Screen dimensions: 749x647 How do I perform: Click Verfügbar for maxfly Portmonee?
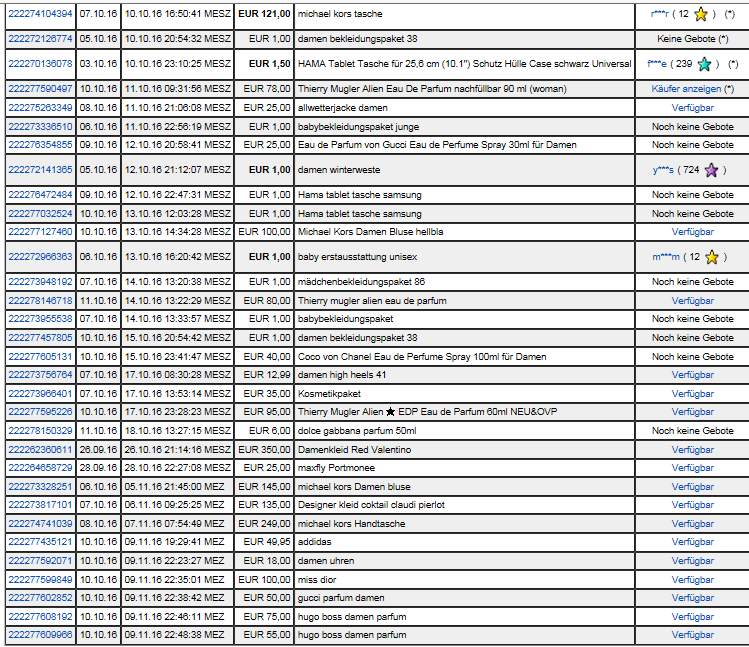pyautogui.click(x=693, y=468)
